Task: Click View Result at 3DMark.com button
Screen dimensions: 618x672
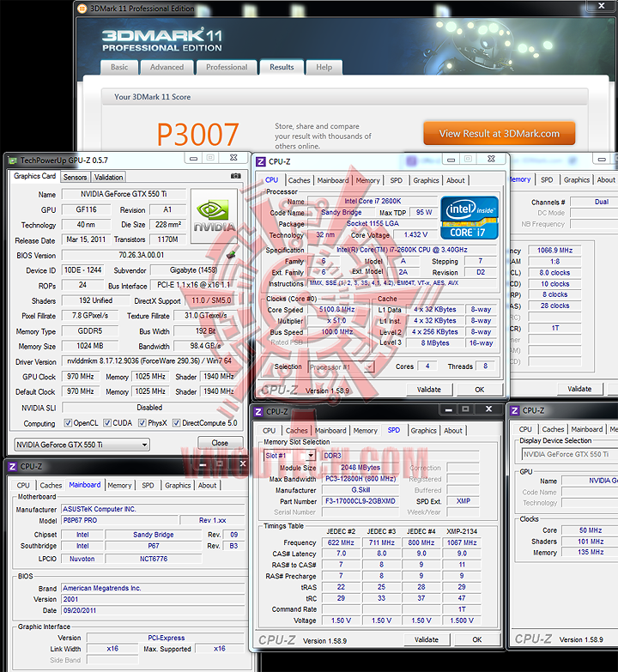Action: (x=500, y=133)
